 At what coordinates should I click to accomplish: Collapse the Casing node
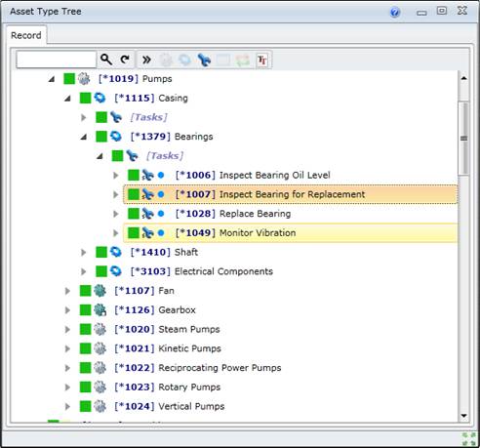coord(67,98)
